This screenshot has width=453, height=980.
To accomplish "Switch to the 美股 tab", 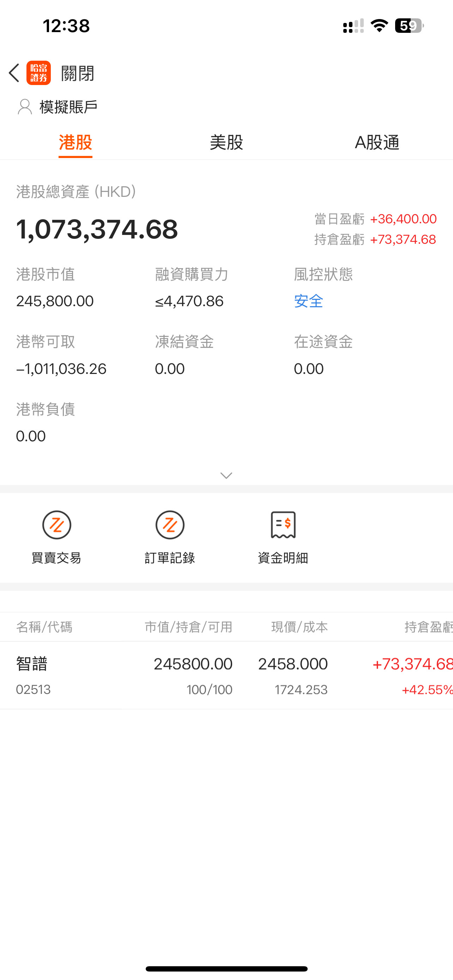I will pyautogui.click(x=226, y=142).
